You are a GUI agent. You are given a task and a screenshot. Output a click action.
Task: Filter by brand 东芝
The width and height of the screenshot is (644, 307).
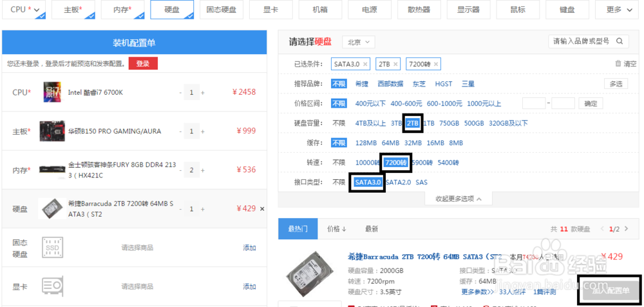[419, 84]
